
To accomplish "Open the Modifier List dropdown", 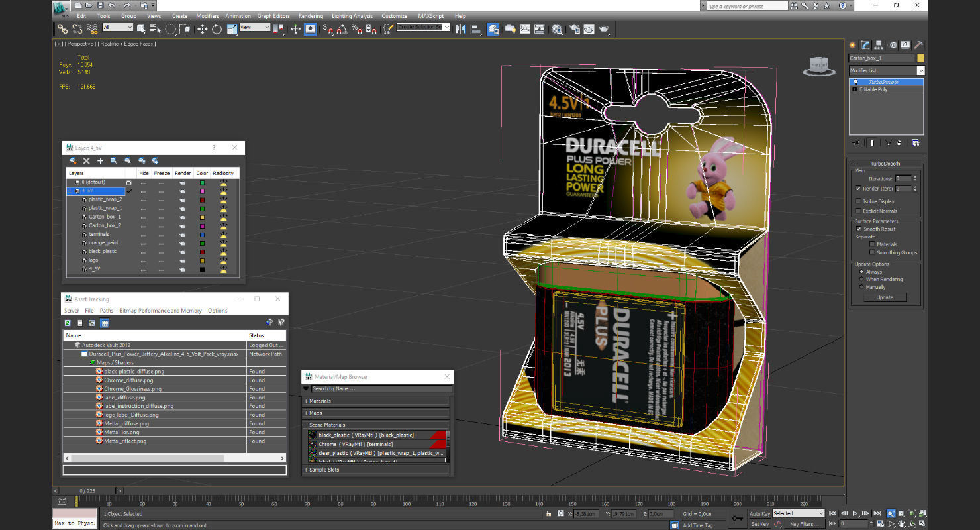I will coord(887,70).
